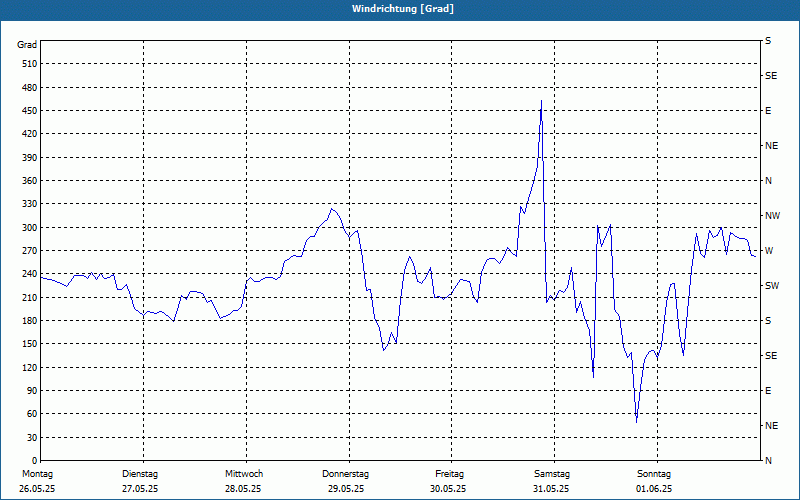Select the 510 y-axis value
The height and width of the screenshot is (500, 800).
30,64
